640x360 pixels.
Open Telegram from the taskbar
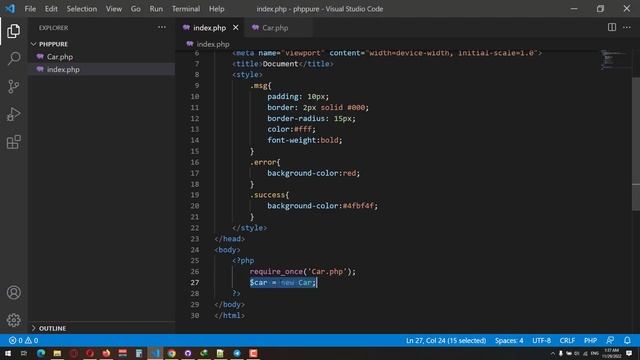point(237,353)
